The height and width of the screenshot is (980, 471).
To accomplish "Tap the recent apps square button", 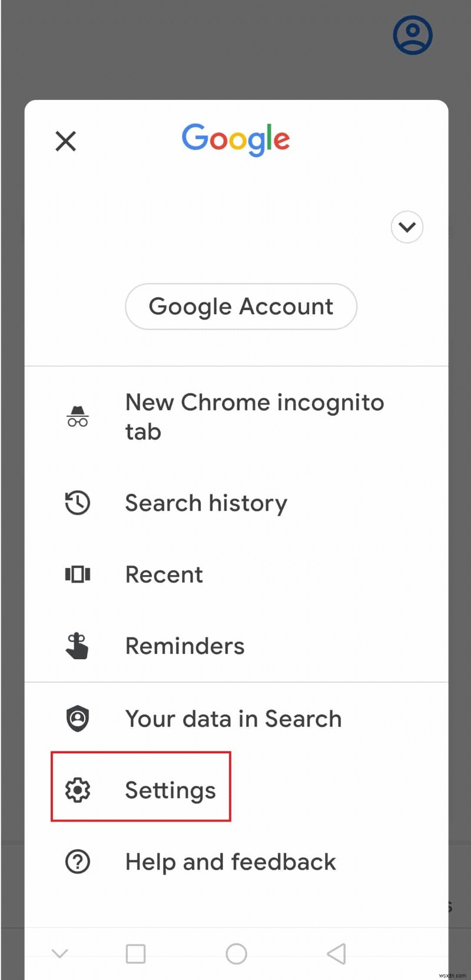I will (135, 953).
